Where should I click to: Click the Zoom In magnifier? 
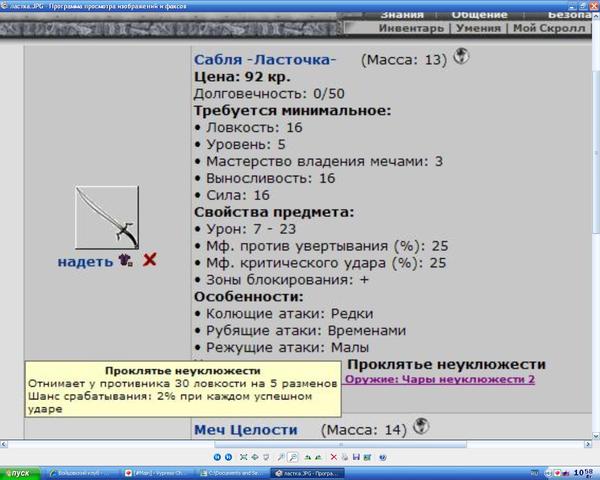tap(281, 457)
